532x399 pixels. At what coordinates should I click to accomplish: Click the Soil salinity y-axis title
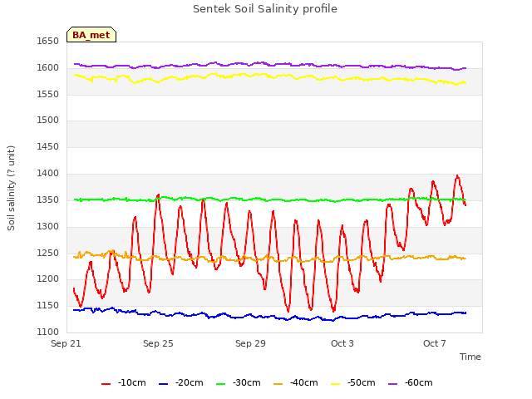pyautogui.click(x=11, y=189)
